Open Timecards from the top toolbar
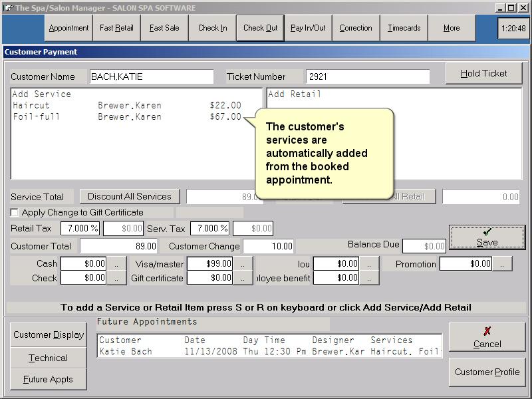 coord(404,28)
